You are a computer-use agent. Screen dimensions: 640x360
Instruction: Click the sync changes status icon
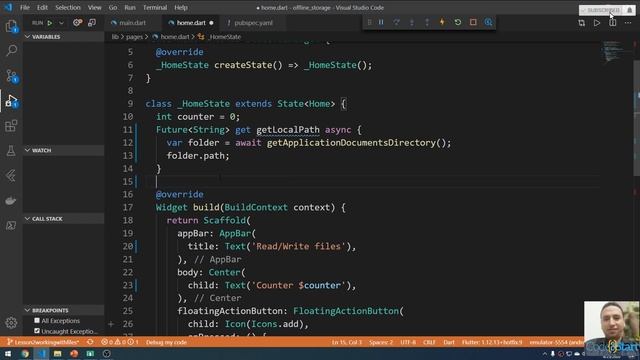click(x=90, y=342)
